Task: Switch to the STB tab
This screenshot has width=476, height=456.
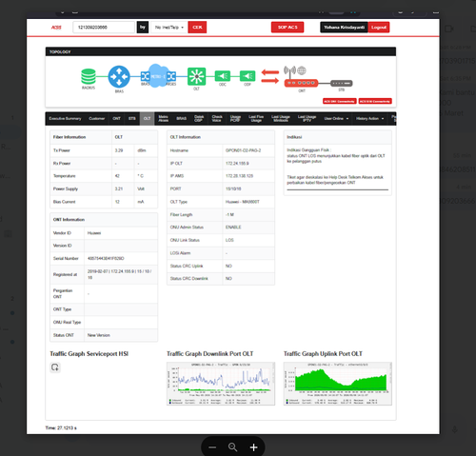Action: pos(132,118)
